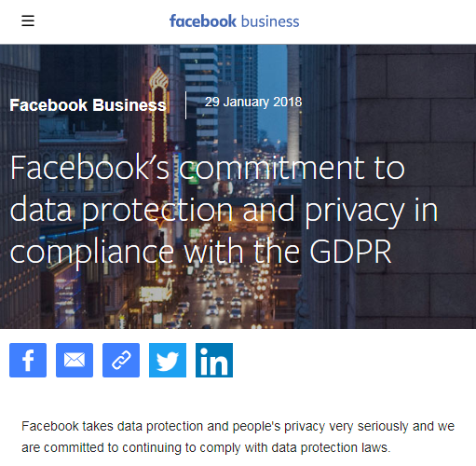Copy the article link with chain icon
This screenshot has width=476, height=466.
click(x=121, y=360)
